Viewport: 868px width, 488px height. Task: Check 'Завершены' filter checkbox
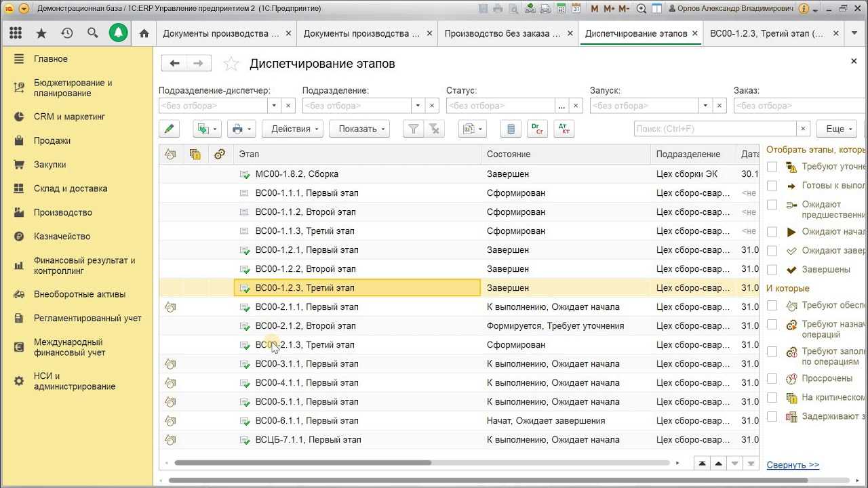point(772,270)
